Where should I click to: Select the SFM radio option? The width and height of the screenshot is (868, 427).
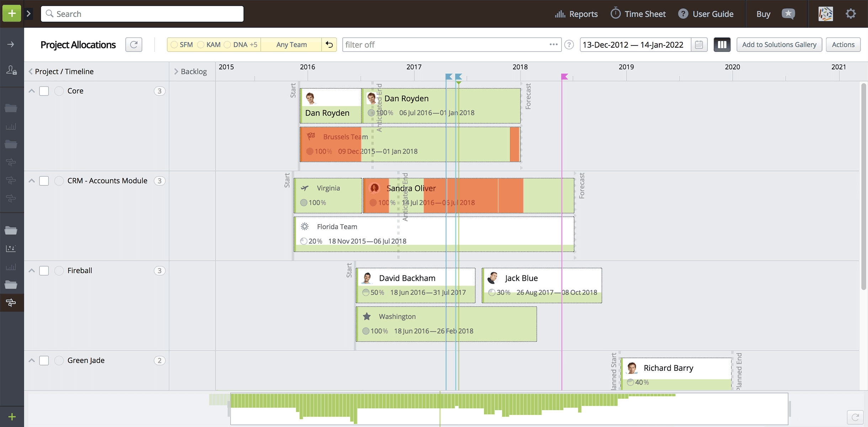174,44
